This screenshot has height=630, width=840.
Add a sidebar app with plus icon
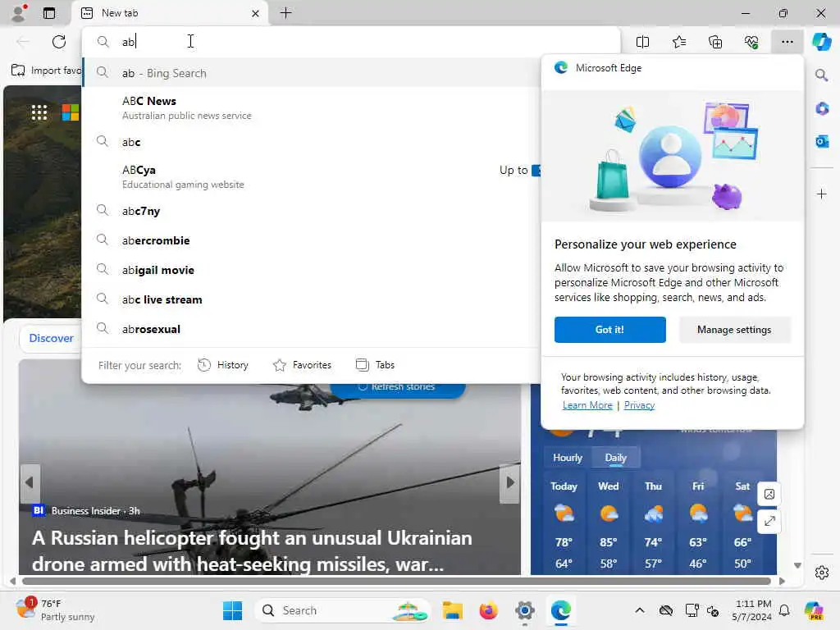[822, 194]
